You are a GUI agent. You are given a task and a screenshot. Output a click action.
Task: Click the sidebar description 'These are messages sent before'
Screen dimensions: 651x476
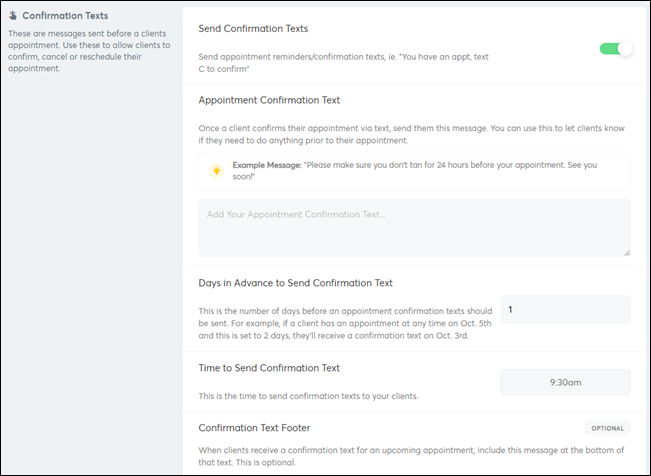(x=89, y=51)
